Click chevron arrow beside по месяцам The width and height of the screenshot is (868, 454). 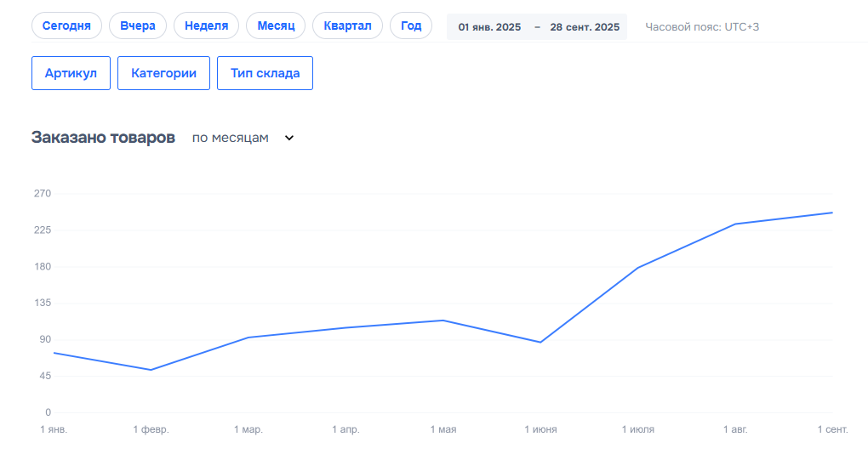tap(289, 139)
